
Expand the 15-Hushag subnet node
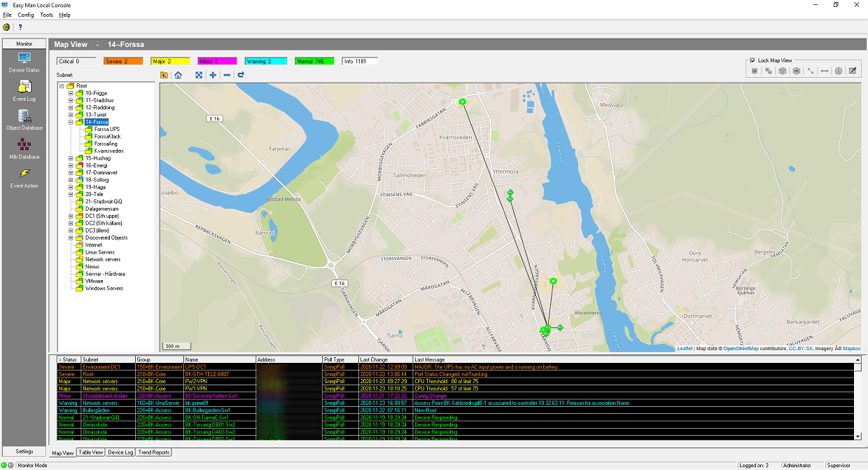tap(71, 158)
